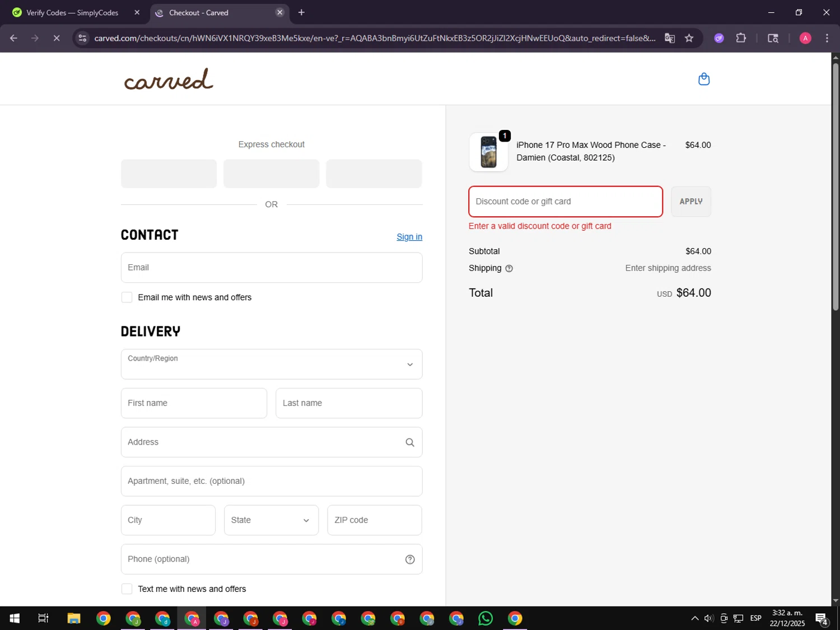
Task: Click the Address input field
Action: [x=272, y=442]
